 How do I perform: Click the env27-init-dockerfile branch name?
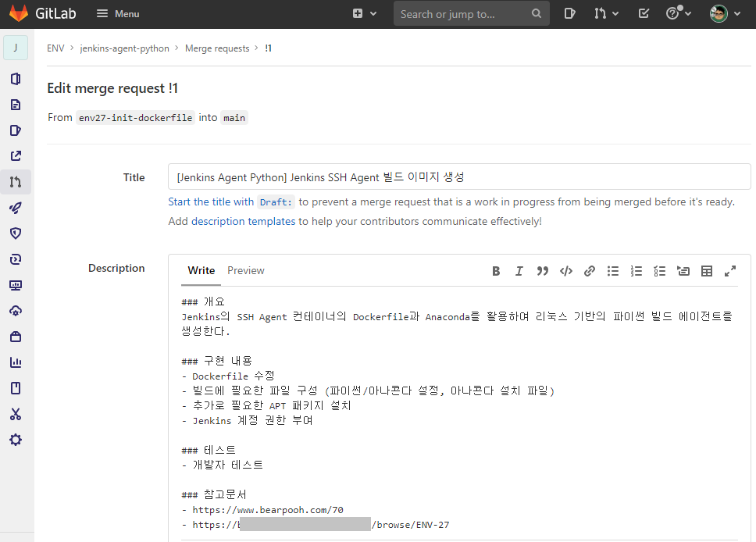click(135, 118)
